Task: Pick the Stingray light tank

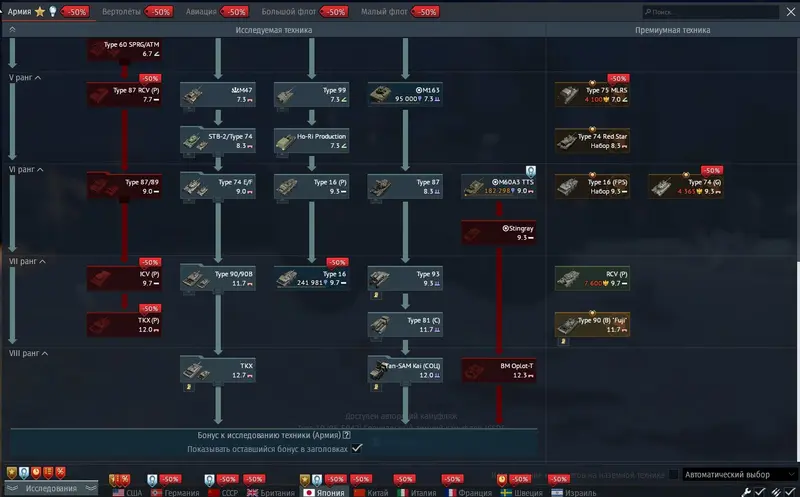Action: coord(498,232)
